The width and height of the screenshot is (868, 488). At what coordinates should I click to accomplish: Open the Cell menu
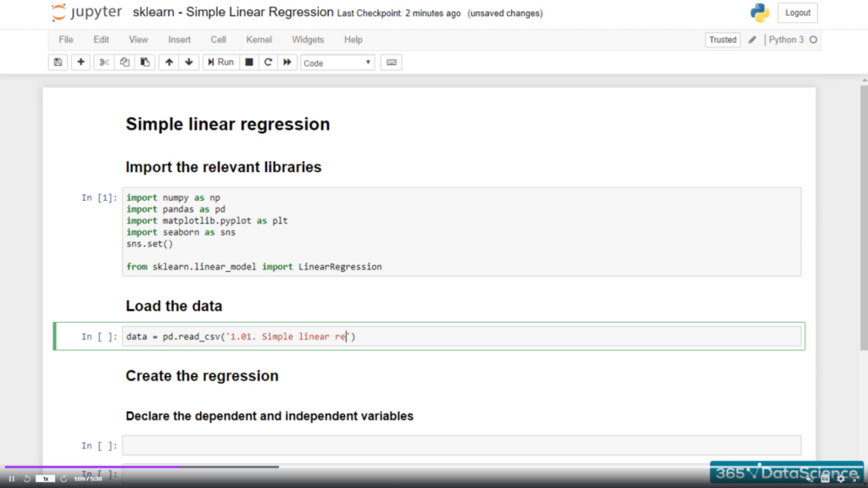click(218, 40)
